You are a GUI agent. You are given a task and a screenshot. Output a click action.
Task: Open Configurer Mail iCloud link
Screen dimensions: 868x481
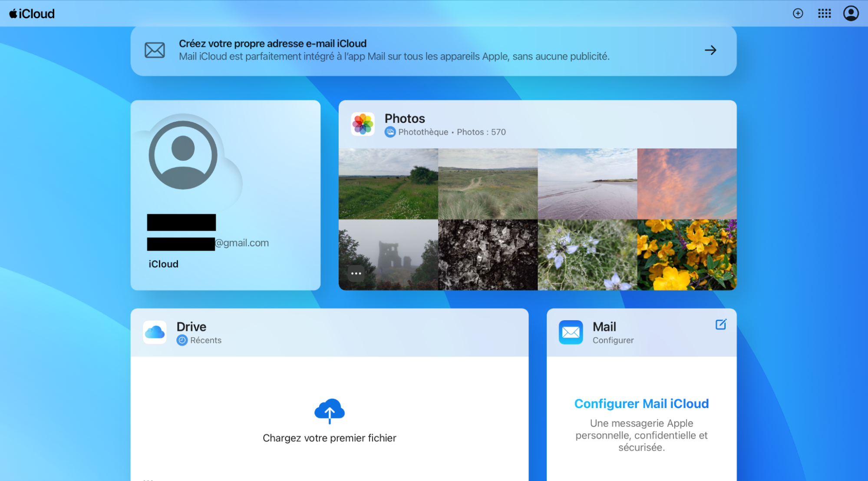[641, 403]
